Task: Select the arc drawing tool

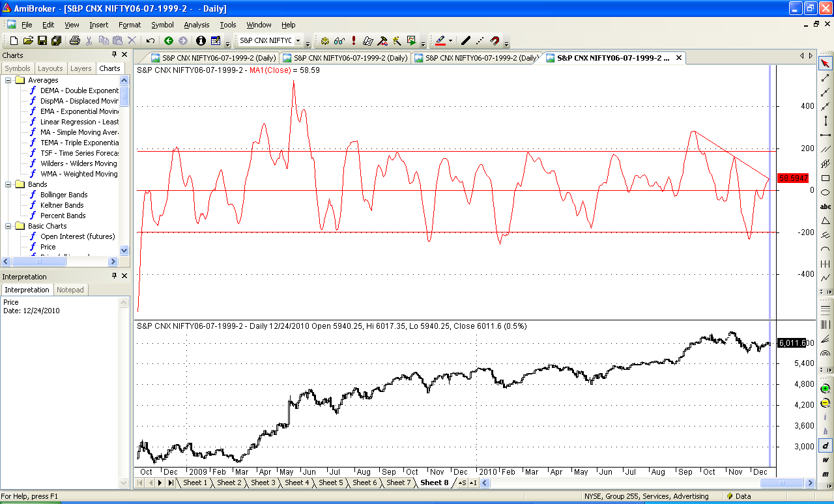Action: tap(826, 249)
